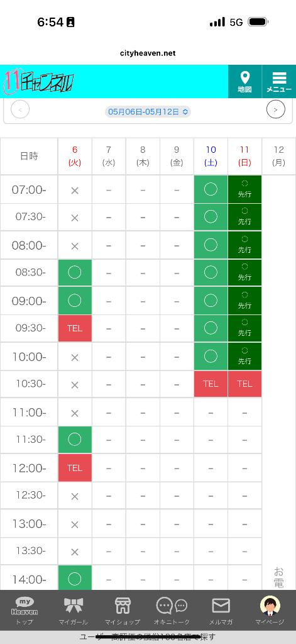The width and height of the screenshot is (296, 644).
Task: Select 07:00 available slot on Saturday 10
Action: tap(211, 189)
